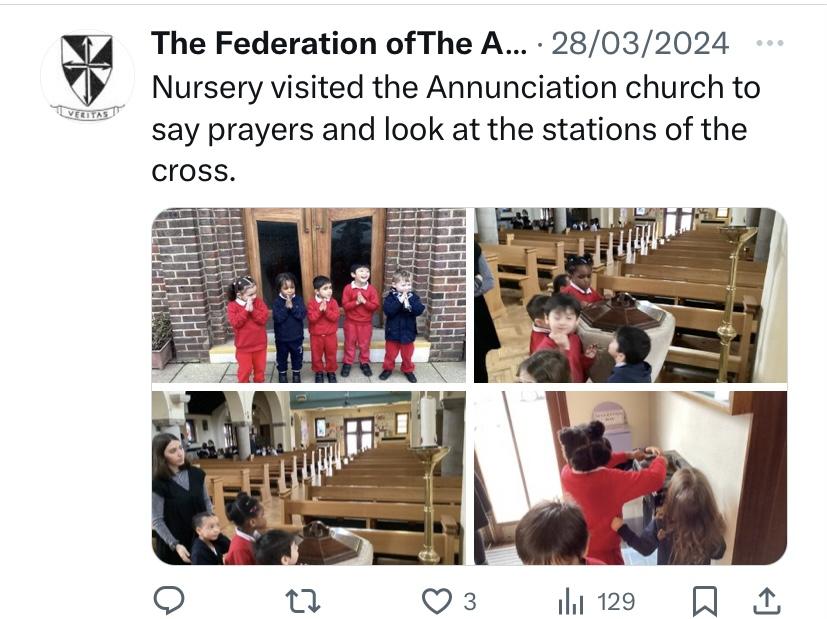This screenshot has width=827, height=619.
Task: Click the 129 views count
Action: point(615,601)
